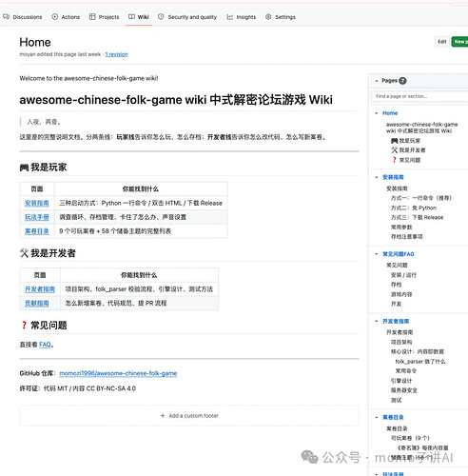468x476 pixels.
Task: Jump to folk_parser 做了什么 in sidebar
Action: coord(420,361)
